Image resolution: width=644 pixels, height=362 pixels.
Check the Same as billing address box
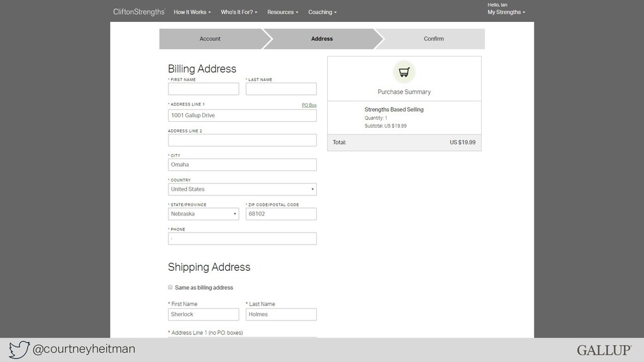pos(170,287)
